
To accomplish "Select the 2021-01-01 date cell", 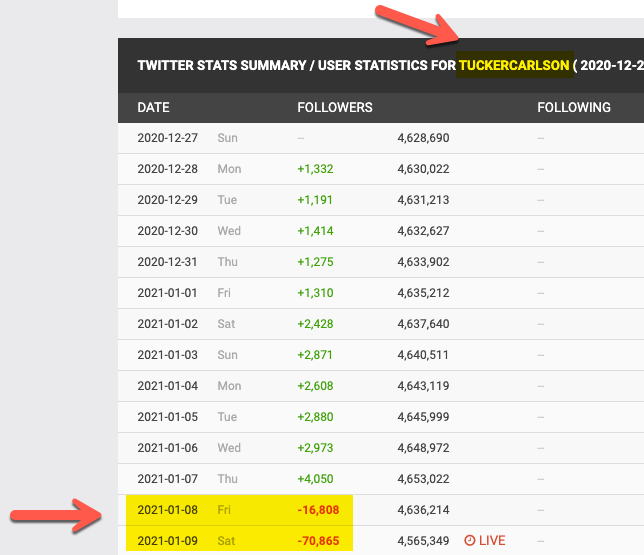I will click(167, 293).
